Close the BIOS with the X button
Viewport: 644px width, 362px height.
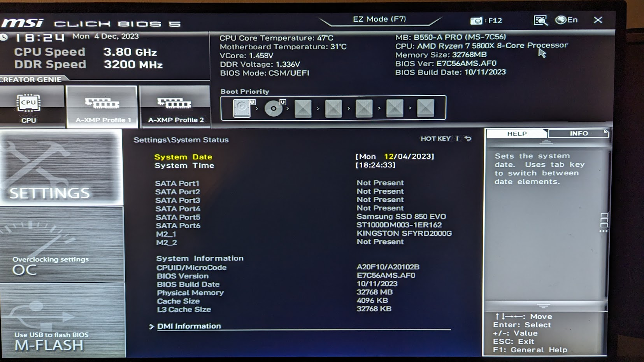point(598,20)
